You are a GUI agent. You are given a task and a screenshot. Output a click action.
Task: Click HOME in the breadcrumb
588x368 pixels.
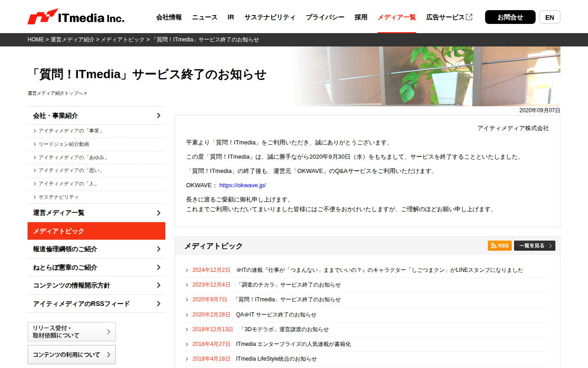click(x=36, y=40)
